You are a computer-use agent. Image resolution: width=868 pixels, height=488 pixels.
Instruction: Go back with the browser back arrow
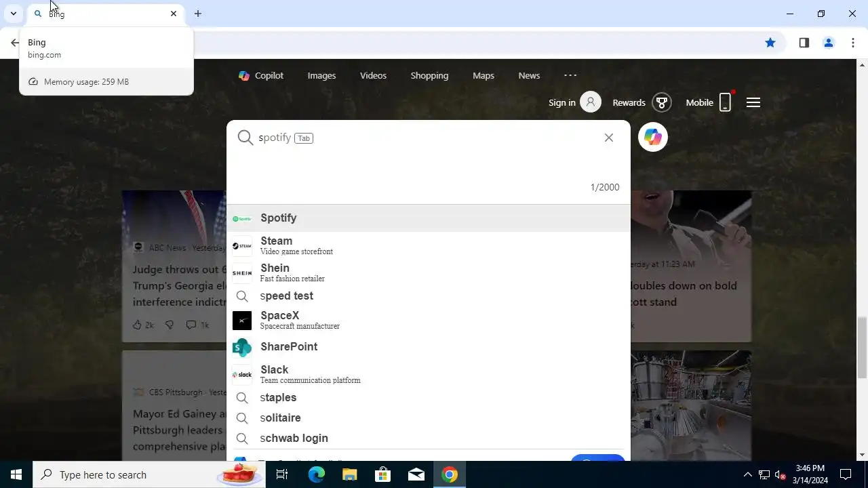pos(15,43)
